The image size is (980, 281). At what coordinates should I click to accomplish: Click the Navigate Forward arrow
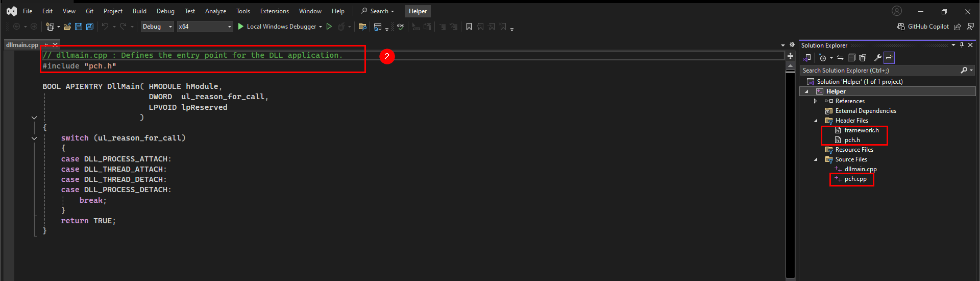coord(34,27)
